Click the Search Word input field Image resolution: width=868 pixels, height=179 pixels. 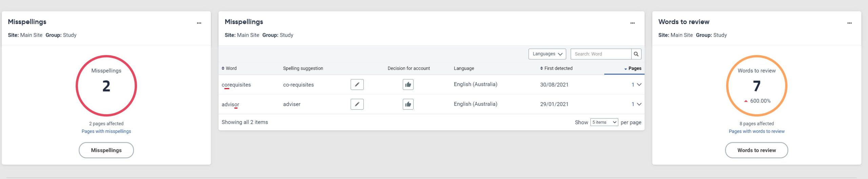click(600, 54)
